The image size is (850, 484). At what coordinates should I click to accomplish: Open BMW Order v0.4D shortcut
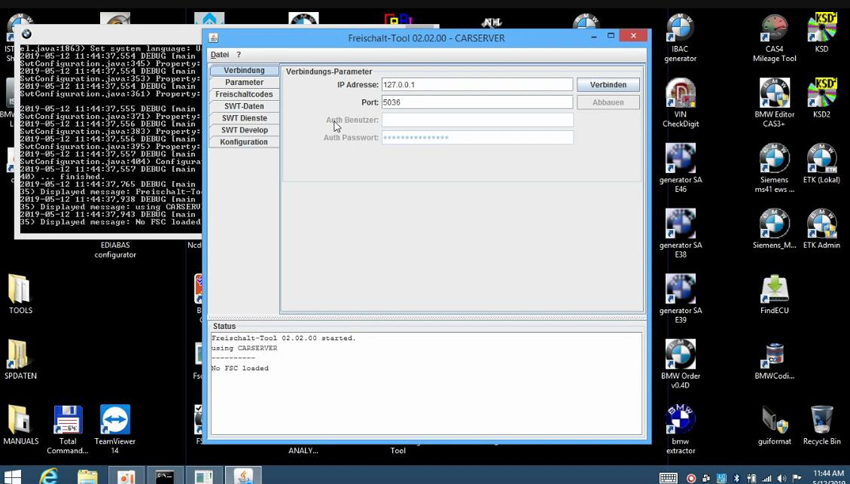point(680,364)
